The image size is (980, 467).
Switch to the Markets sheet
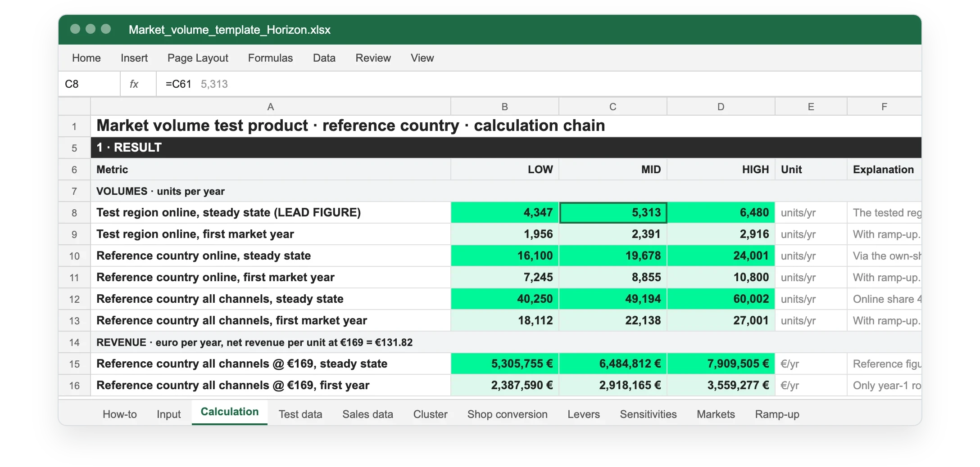(x=716, y=414)
